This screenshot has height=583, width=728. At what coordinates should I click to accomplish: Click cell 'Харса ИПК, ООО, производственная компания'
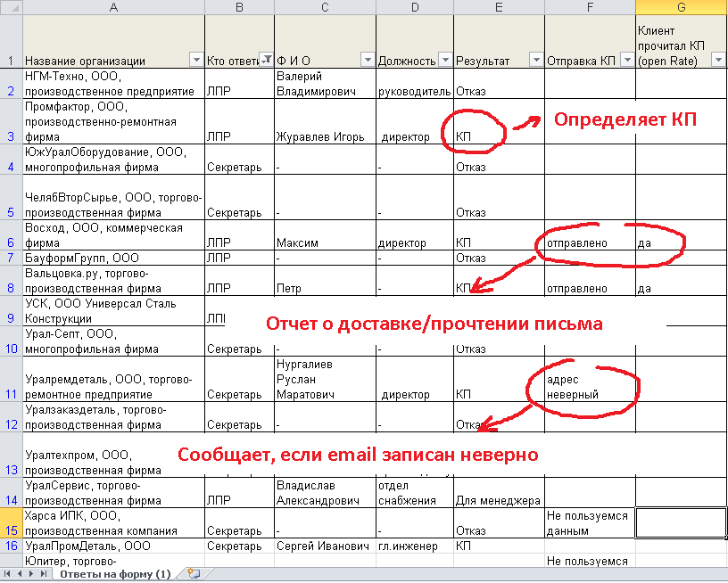click(113, 522)
